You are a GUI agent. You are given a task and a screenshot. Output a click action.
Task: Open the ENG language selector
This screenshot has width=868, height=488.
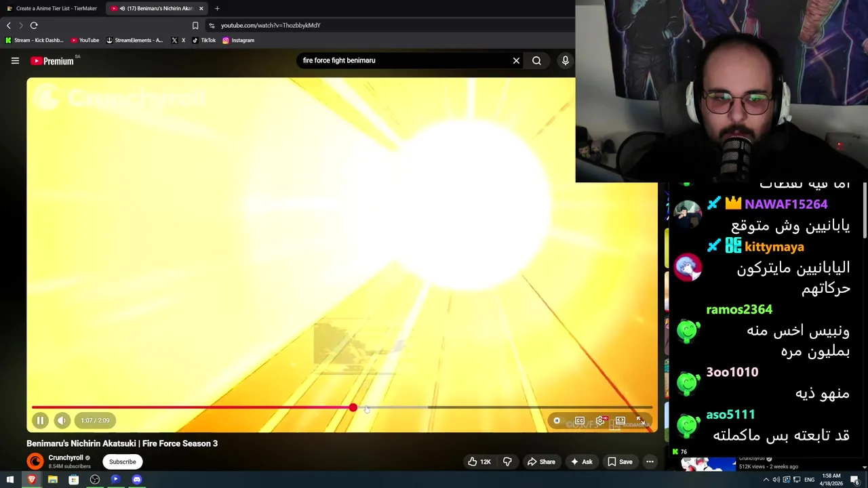click(809, 479)
